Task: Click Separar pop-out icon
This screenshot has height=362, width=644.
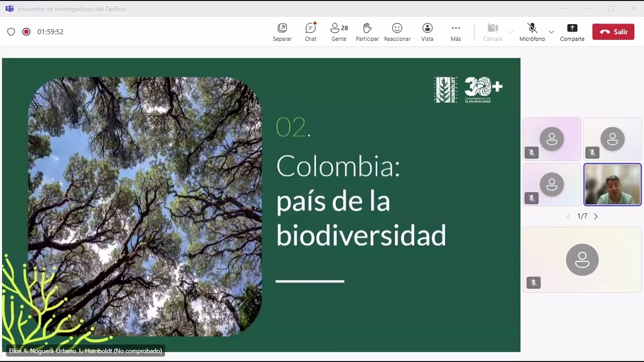Action: pos(282,28)
